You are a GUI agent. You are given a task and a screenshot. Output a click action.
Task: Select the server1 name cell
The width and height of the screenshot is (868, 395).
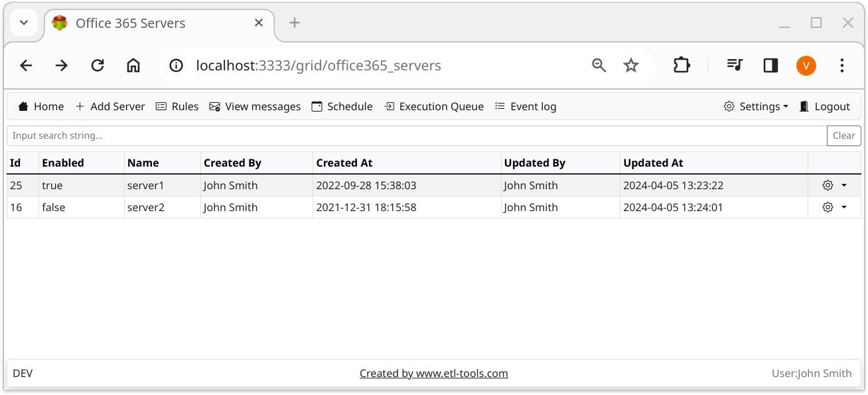pyautogui.click(x=163, y=185)
